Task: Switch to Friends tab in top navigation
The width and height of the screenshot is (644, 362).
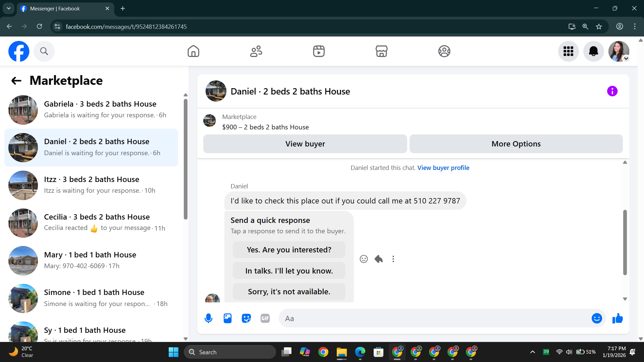Action: [x=256, y=51]
